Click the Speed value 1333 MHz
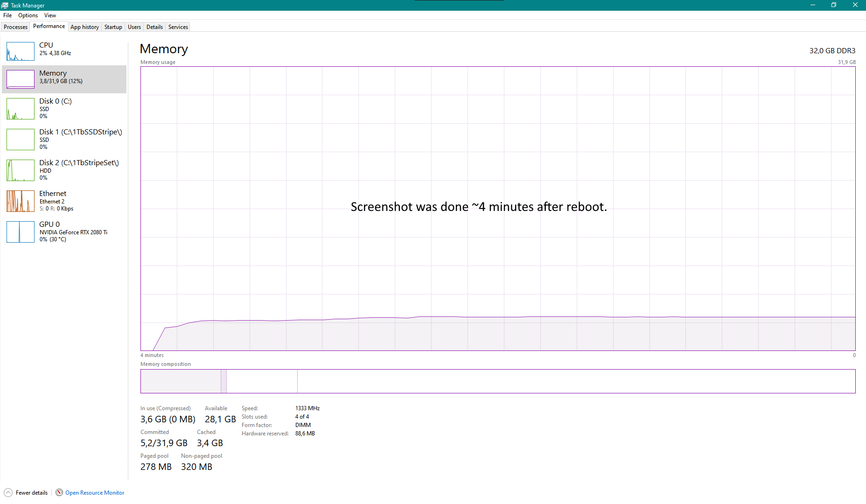 (x=307, y=408)
